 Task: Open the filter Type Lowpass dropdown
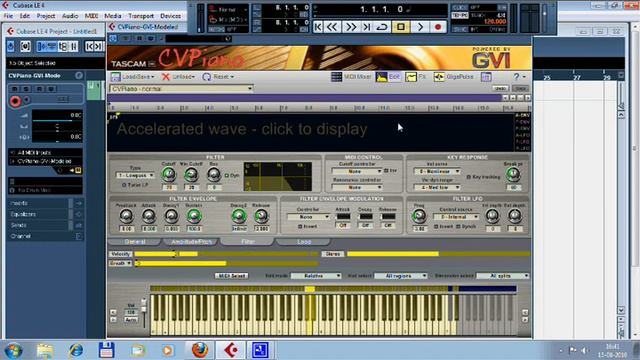click(x=135, y=175)
